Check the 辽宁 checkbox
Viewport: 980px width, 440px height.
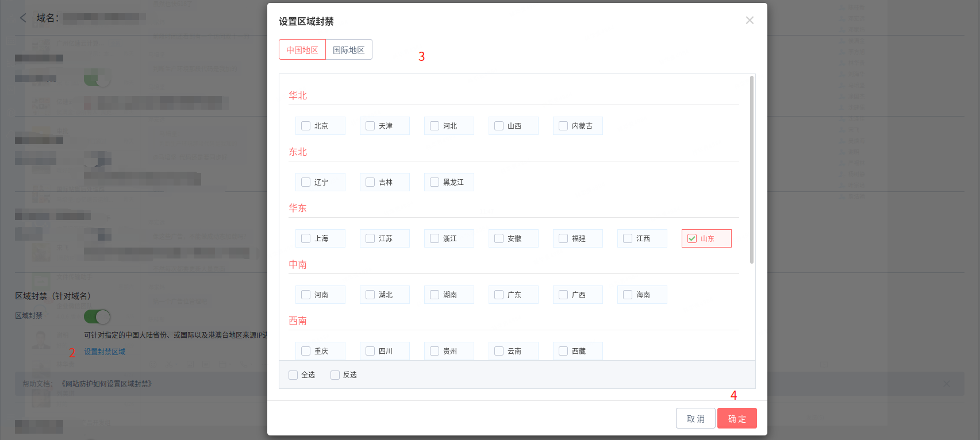(306, 182)
